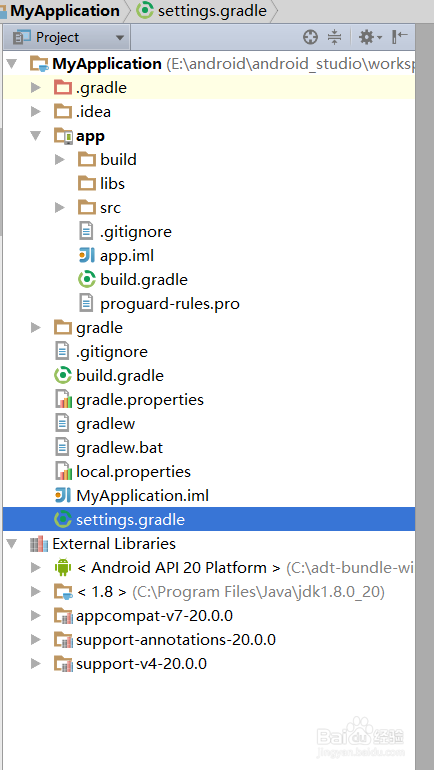Collapse the External Libraries node
434x770 pixels.
coord(12,544)
